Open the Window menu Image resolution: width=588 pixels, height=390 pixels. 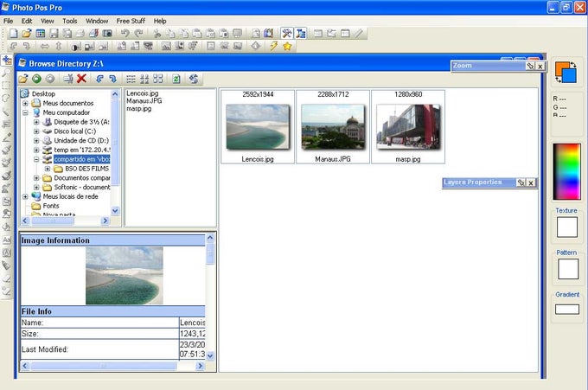(97, 21)
